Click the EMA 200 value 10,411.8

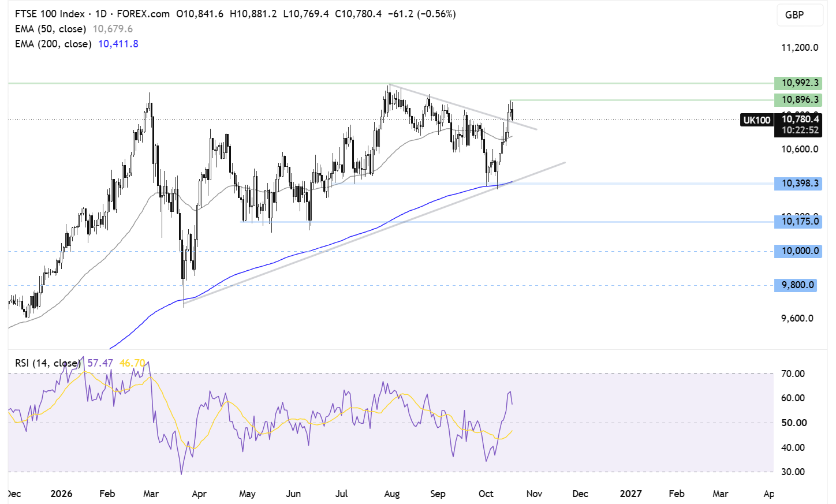[x=118, y=44]
